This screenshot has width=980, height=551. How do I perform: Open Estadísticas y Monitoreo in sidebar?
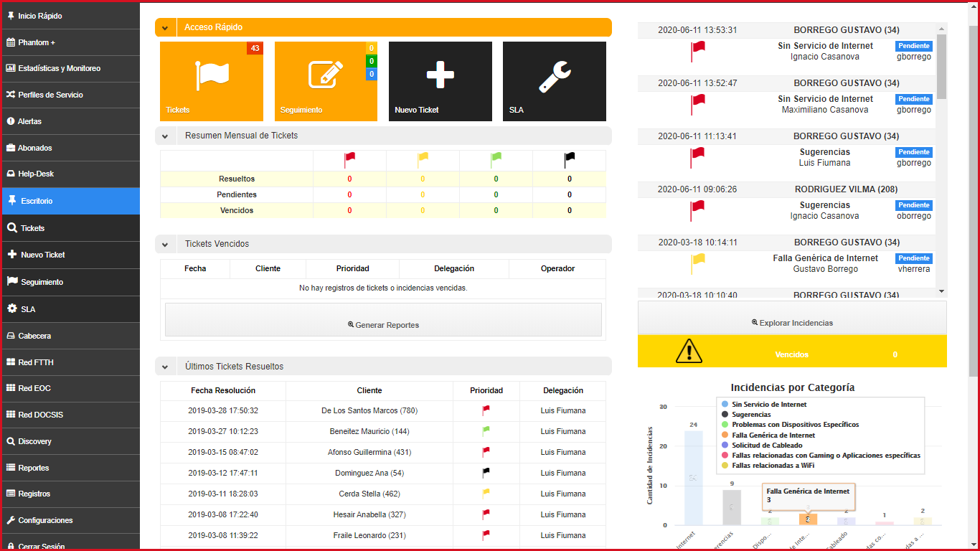point(59,69)
